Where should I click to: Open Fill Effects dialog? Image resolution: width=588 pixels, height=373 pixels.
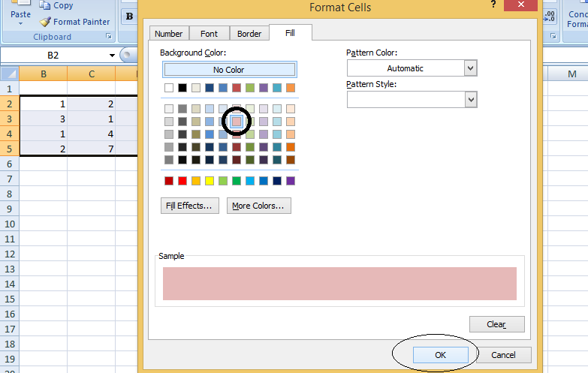point(190,206)
